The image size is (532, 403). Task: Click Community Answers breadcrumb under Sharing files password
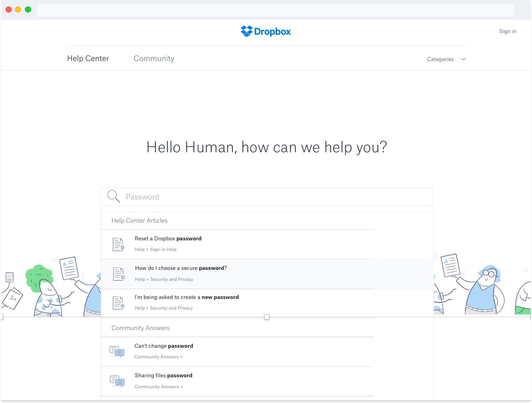[158, 387]
